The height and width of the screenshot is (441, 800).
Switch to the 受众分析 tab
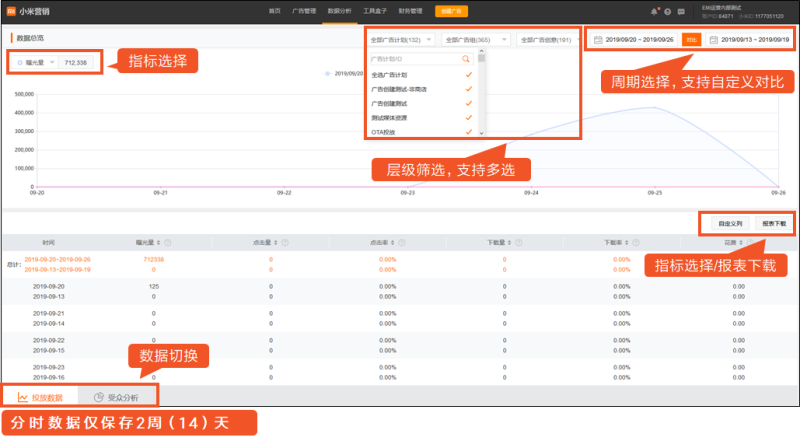click(116, 397)
